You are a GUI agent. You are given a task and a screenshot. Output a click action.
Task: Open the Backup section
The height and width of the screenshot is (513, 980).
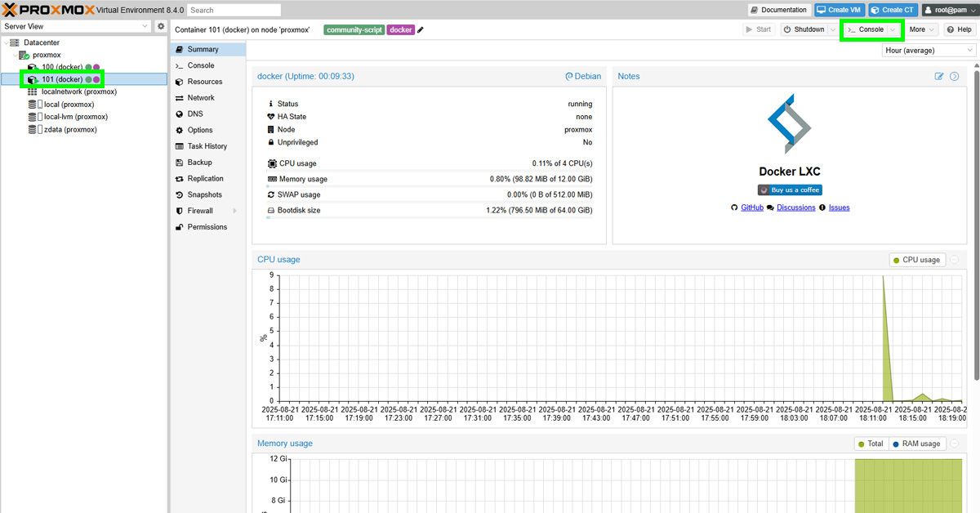pos(207,163)
